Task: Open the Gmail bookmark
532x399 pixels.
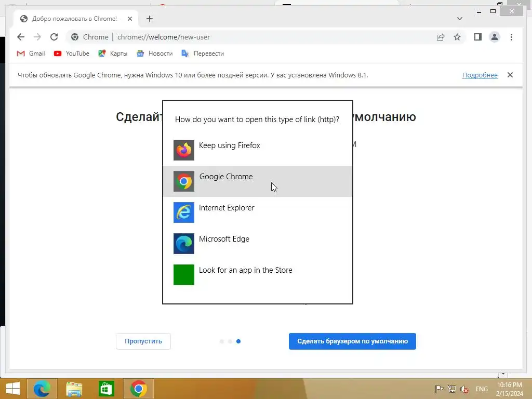Action: coord(31,54)
